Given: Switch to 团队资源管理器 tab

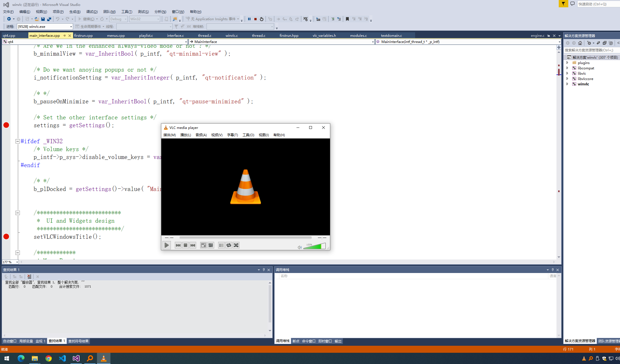Looking at the screenshot, I should click(x=609, y=341).
